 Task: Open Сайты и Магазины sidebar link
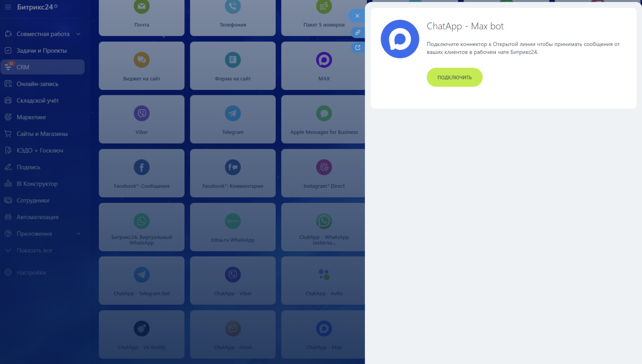tap(42, 134)
